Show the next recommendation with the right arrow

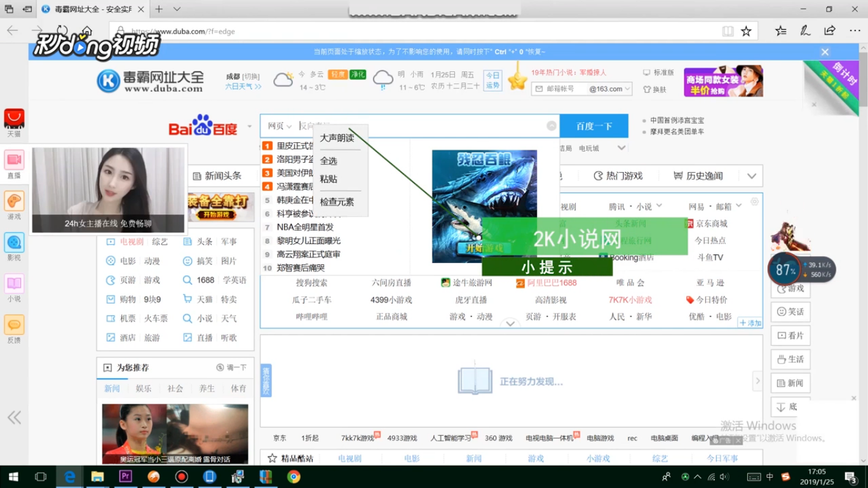(757, 381)
